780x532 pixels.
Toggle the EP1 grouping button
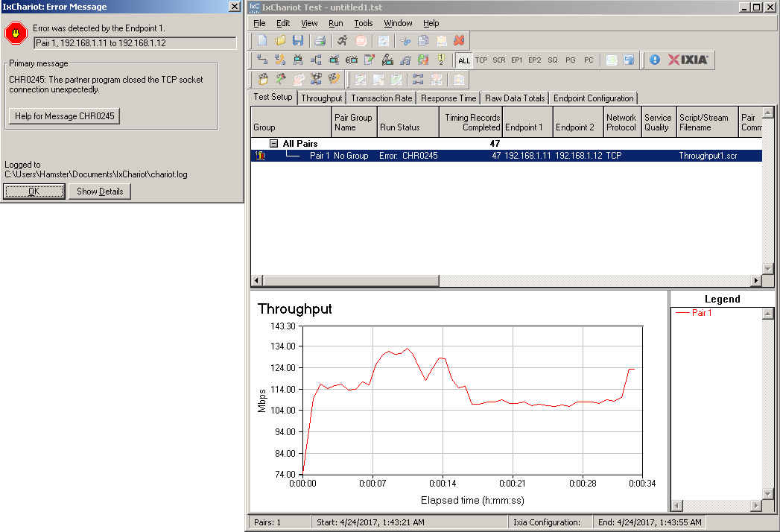(x=517, y=60)
